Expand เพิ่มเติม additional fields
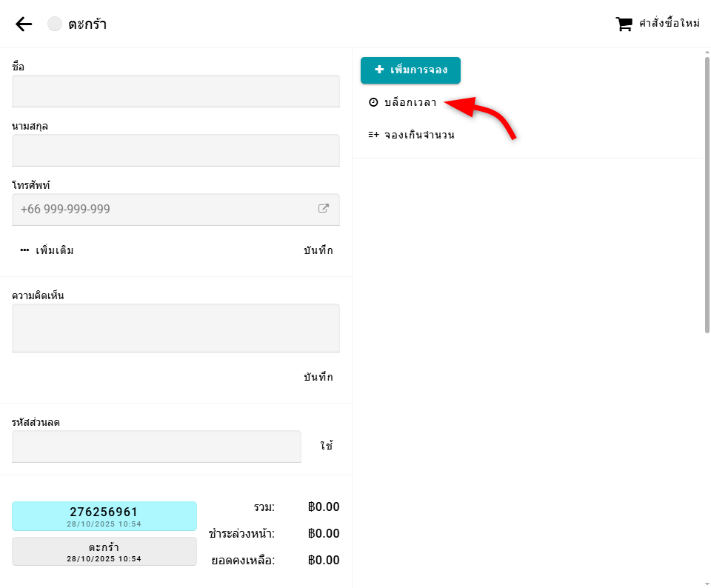This screenshot has width=711, height=588. pos(55,250)
